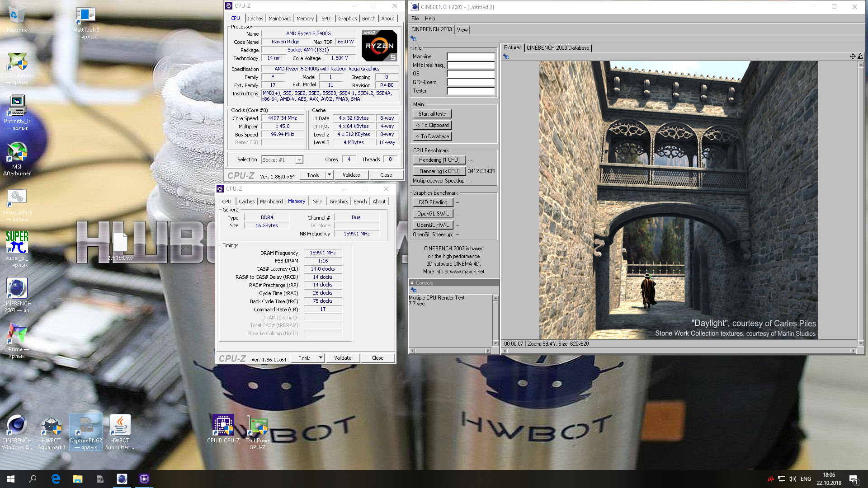
Task: Run Rendering (1 CPU) benchmark
Action: coord(439,160)
